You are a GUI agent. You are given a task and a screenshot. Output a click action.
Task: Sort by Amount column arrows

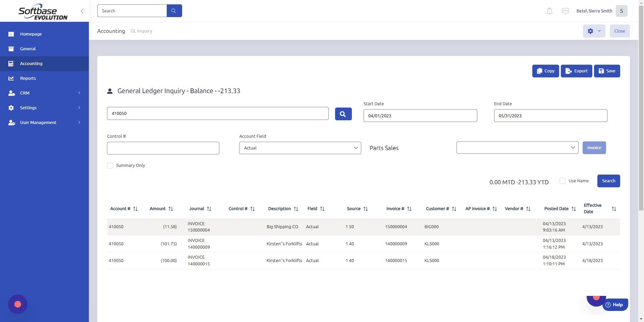pyautogui.click(x=170, y=209)
